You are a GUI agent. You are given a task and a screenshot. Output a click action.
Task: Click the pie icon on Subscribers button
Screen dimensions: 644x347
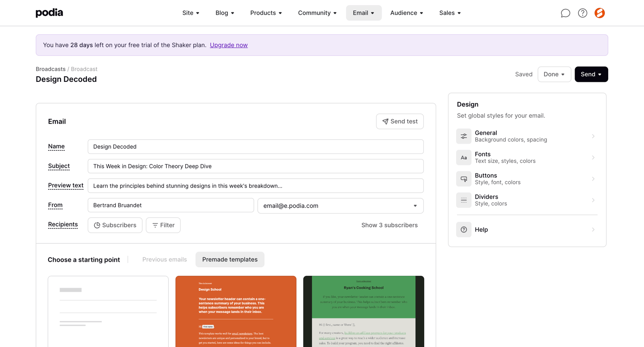97,225
